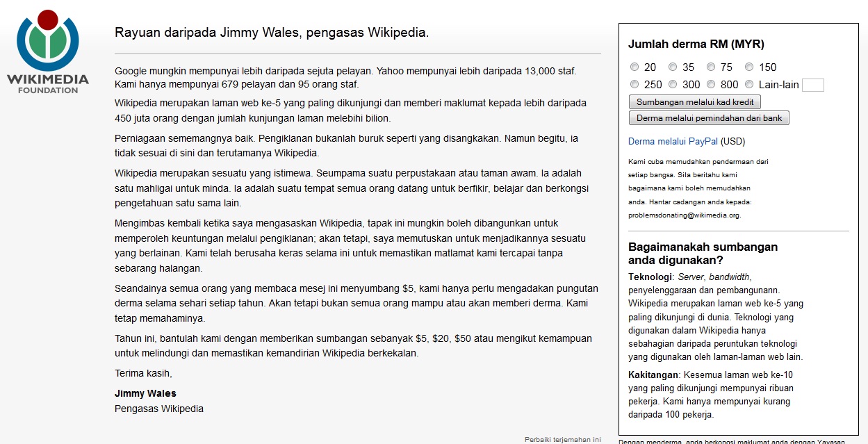
Task: Select the 35 donation amount
Action: (x=673, y=67)
